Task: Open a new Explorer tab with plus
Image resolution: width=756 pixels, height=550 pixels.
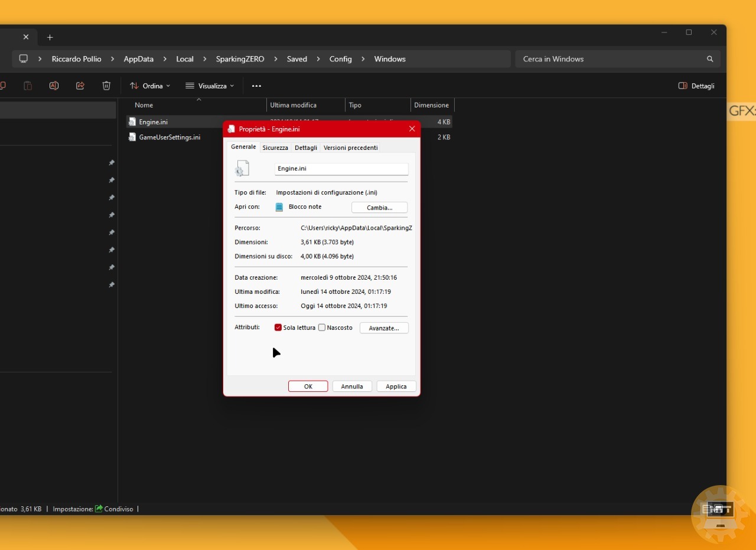Action: tap(50, 37)
